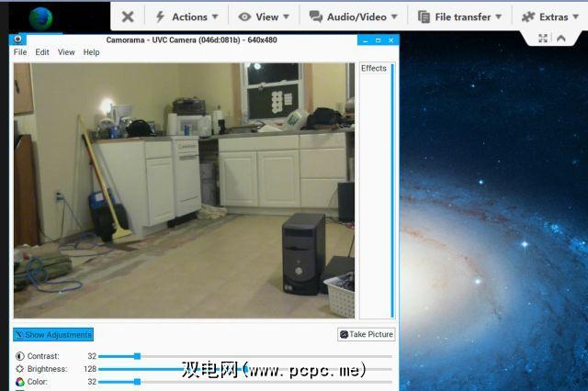Click the Color wheel icon
The width and height of the screenshot is (588, 391).
coord(19,382)
